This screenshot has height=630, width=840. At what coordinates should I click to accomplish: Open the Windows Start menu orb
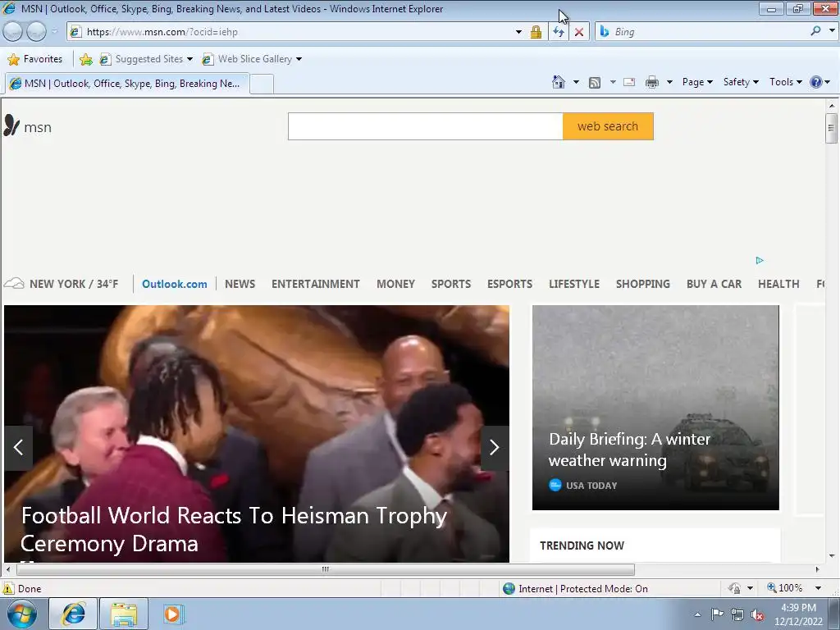[22, 614]
